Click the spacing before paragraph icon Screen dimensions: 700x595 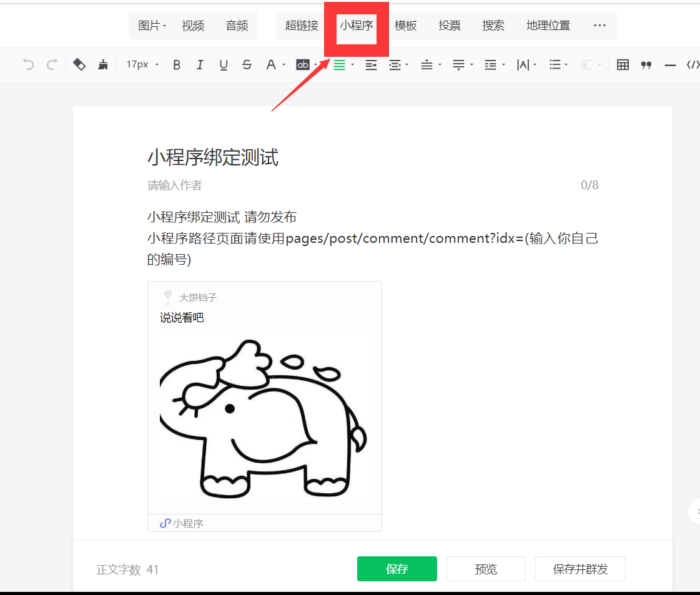426,65
